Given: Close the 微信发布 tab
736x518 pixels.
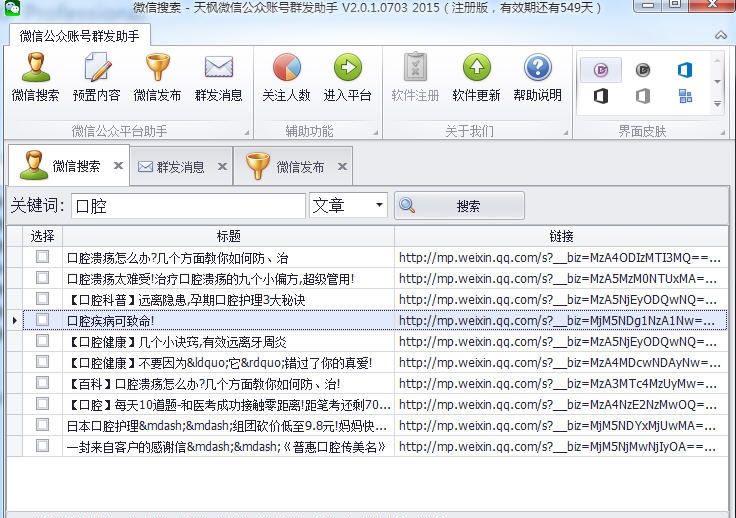Looking at the screenshot, I should click(343, 166).
